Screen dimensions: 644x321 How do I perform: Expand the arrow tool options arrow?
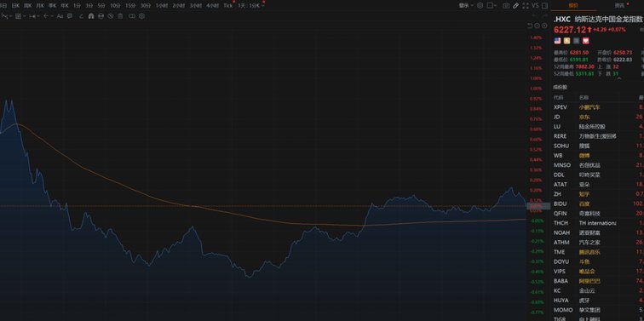52,16
